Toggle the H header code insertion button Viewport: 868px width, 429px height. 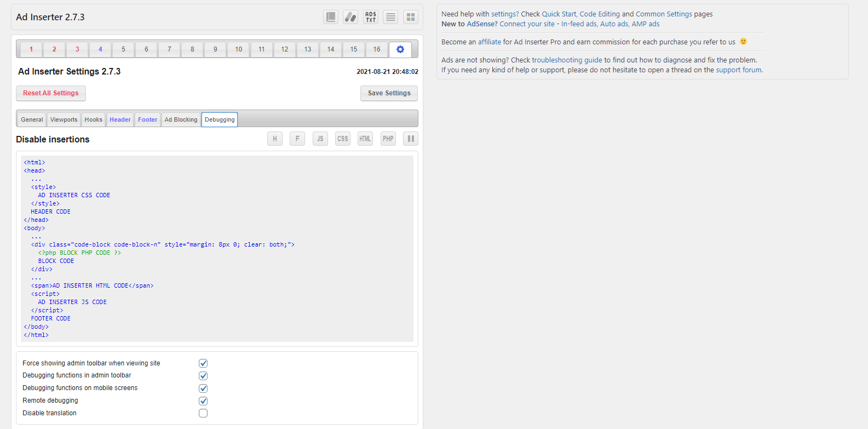[275, 139]
